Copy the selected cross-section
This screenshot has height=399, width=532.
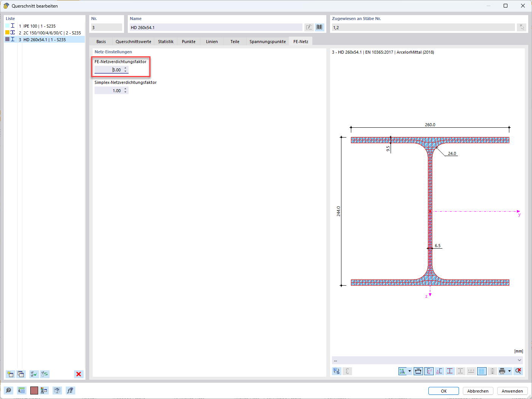(x=21, y=374)
